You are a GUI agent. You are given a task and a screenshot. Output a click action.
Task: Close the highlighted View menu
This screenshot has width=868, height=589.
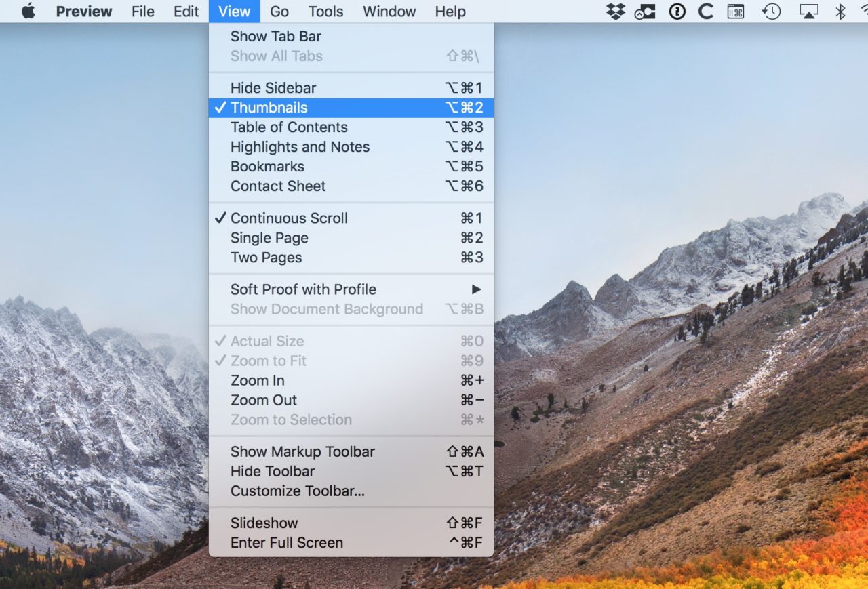pyautogui.click(x=235, y=12)
